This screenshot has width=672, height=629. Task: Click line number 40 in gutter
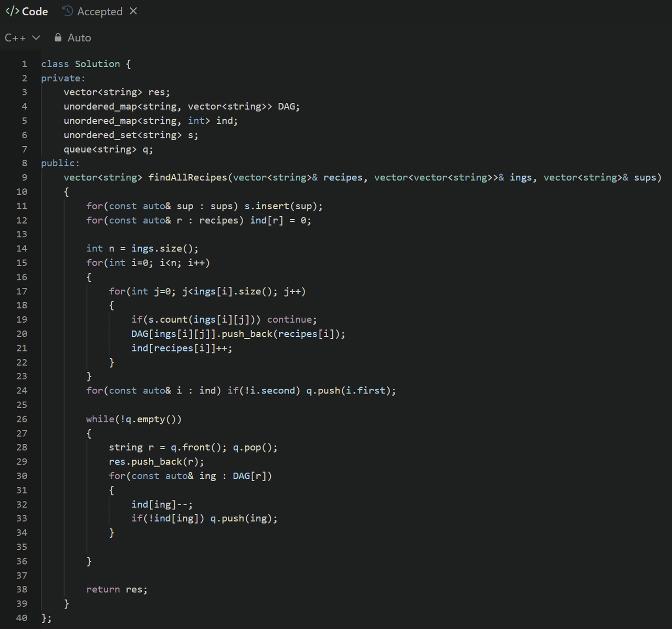click(22, 618)
